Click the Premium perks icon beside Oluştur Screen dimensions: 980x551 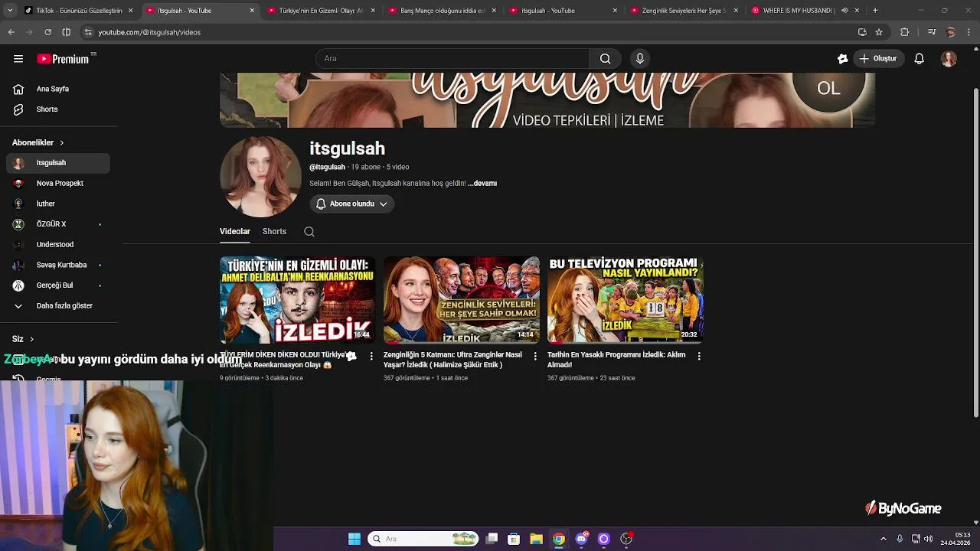pyautogui.click(x=842, y=59)
